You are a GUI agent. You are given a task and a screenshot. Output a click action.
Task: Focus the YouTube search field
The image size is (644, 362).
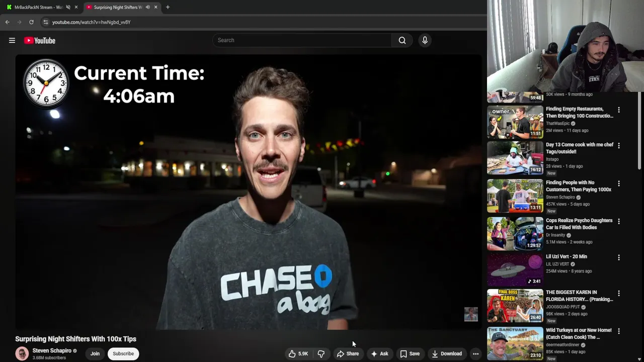coord(302,40)
